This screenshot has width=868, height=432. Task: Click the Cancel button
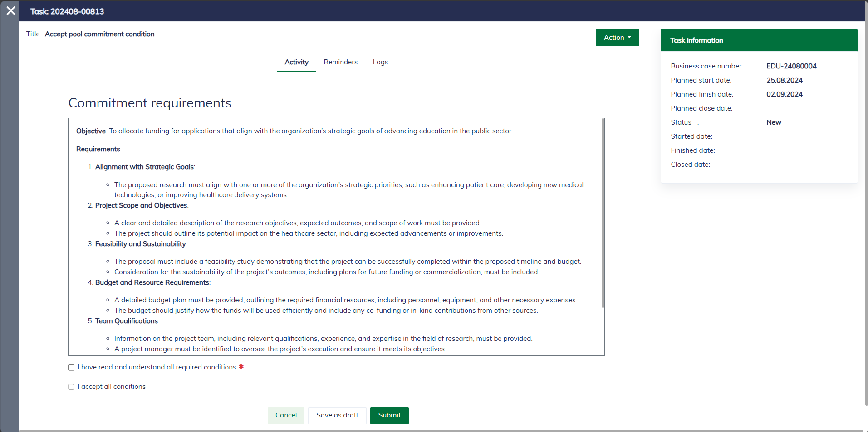[286, 415]
